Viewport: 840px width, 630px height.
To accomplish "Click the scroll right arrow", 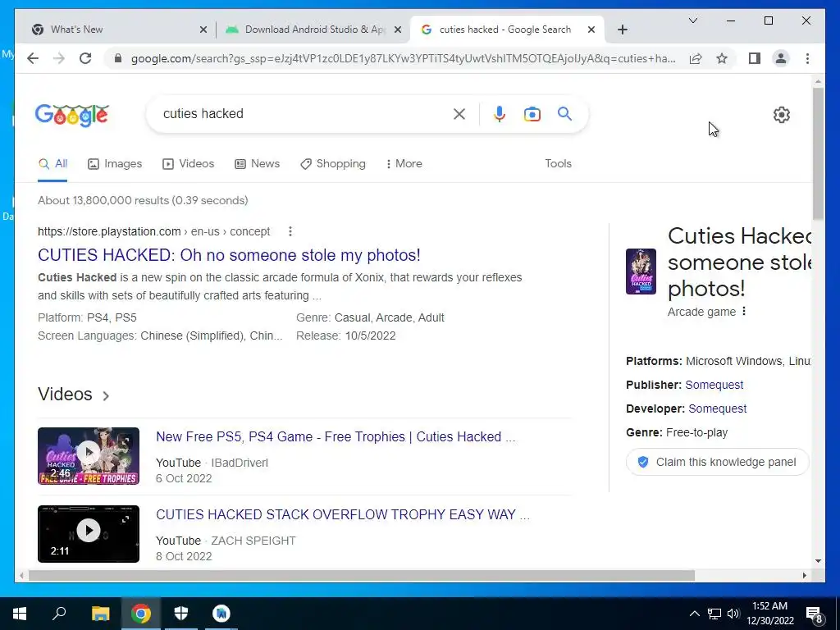I will coord(804,575).
